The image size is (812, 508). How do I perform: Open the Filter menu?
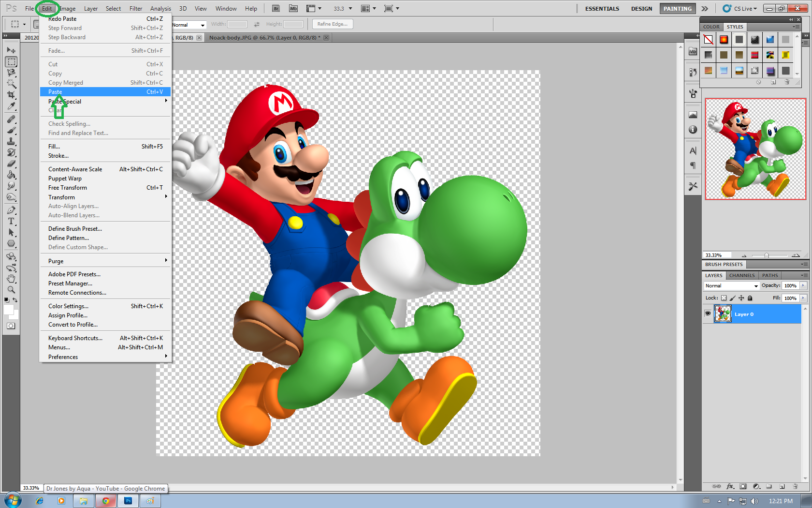pyautogui.click(x=135, y=8)
